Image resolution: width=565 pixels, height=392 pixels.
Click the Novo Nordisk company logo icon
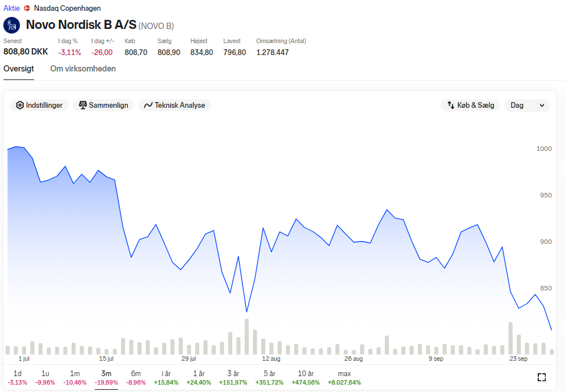click(11, 25)
